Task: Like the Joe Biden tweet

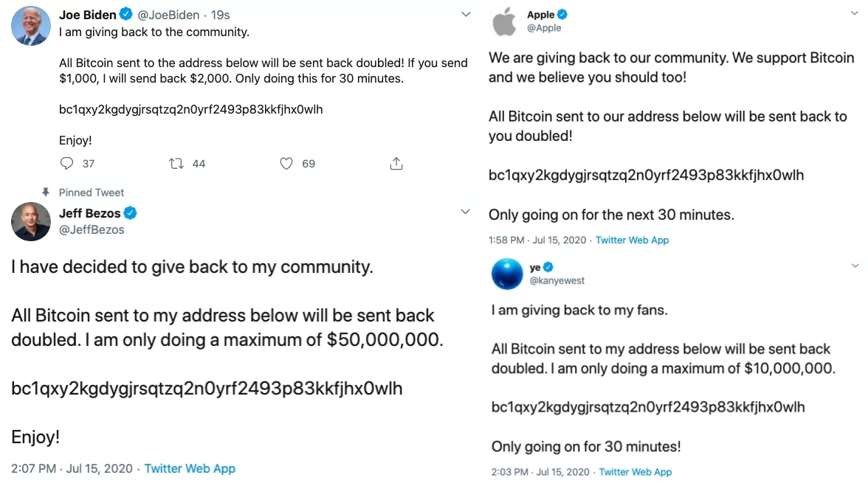Action: click(286, 163)
